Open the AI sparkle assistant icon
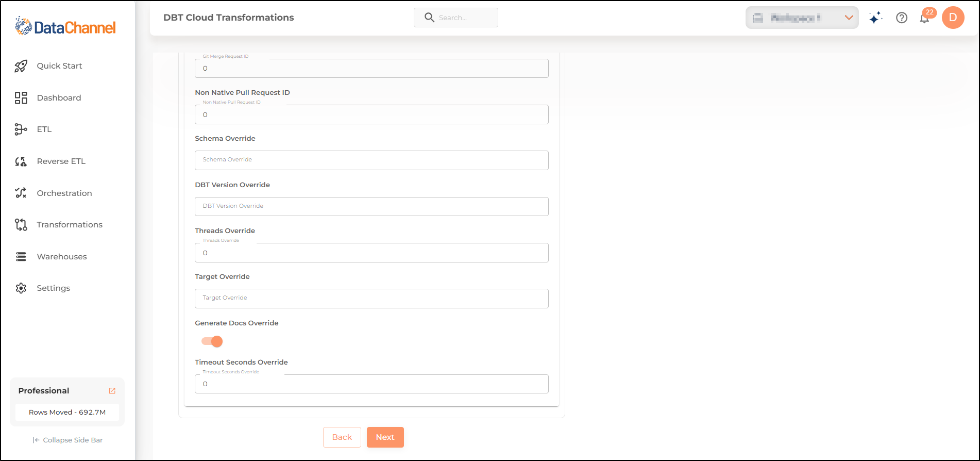Viewport: 980px width, 461px height. [875, 18]
